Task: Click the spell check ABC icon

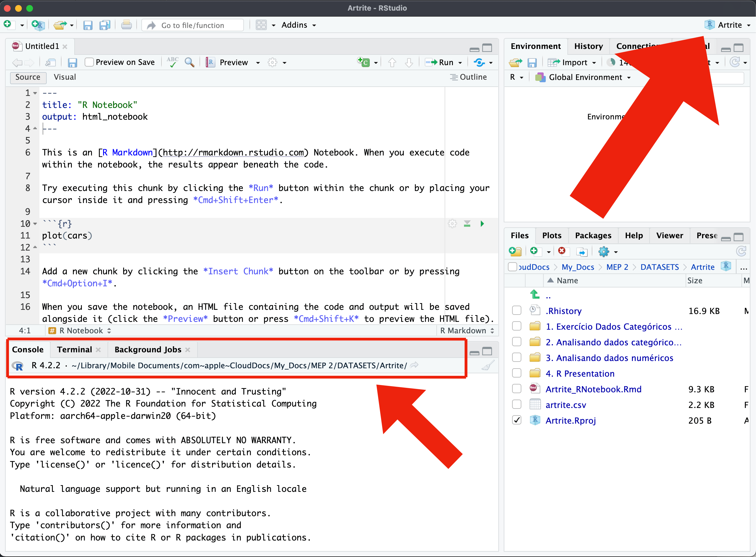Action: pos(172,62)
